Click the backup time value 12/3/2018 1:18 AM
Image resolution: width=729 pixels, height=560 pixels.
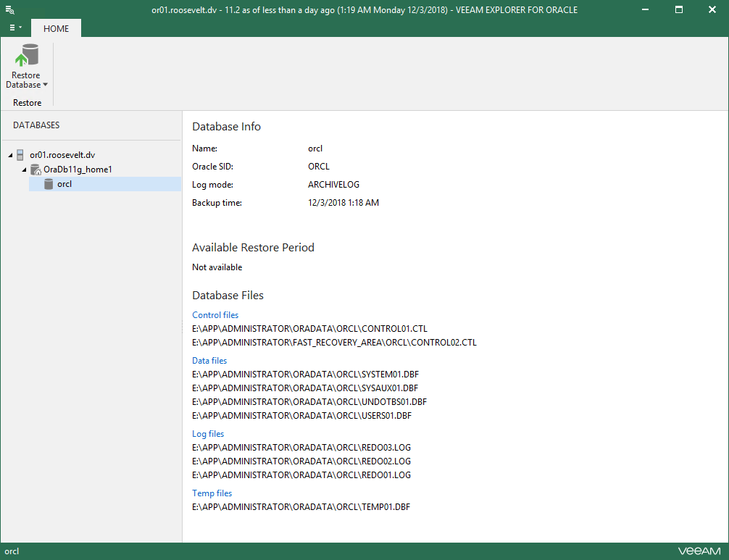click(343, 203)
